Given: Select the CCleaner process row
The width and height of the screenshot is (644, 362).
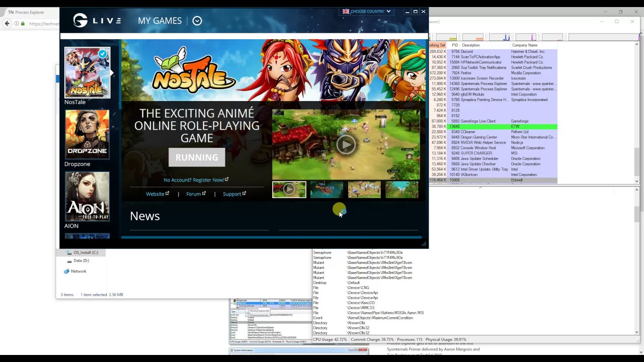Looking at the screenshot, I should tap(493, 132).
